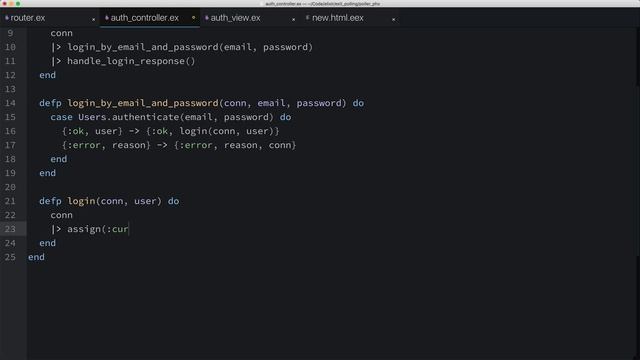This screenshot has width=640, height=360.
Task: Click line number 25 in the gutter
Action: (10, 257)
